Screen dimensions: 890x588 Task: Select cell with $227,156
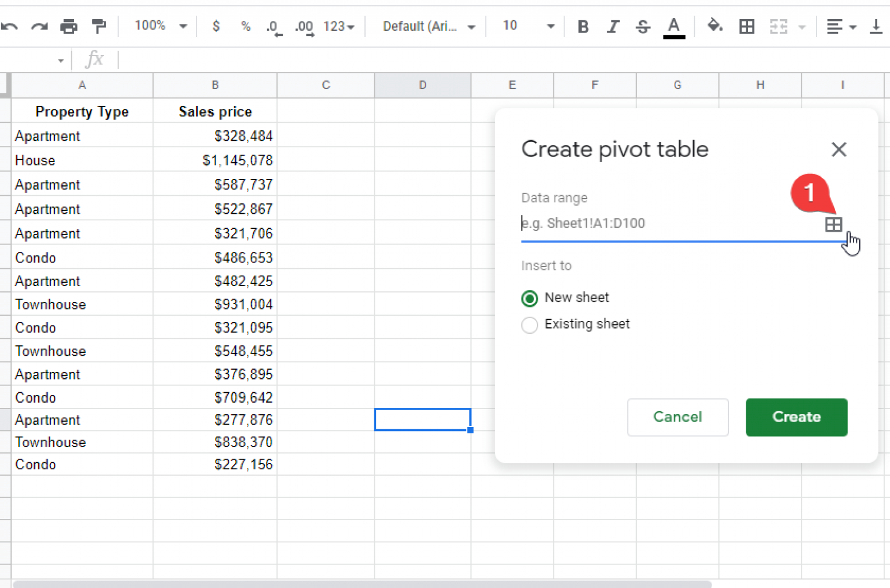tap(215, 464)
